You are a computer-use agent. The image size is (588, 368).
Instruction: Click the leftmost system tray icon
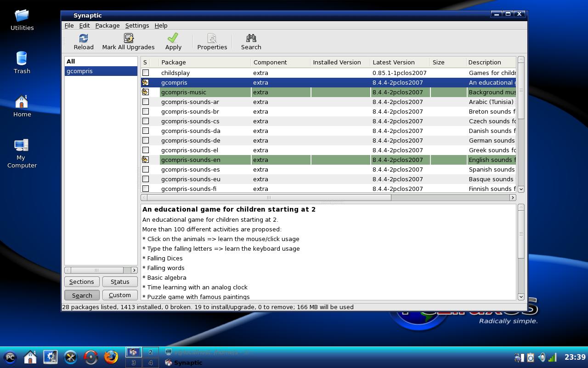click(x=519, y=357)
